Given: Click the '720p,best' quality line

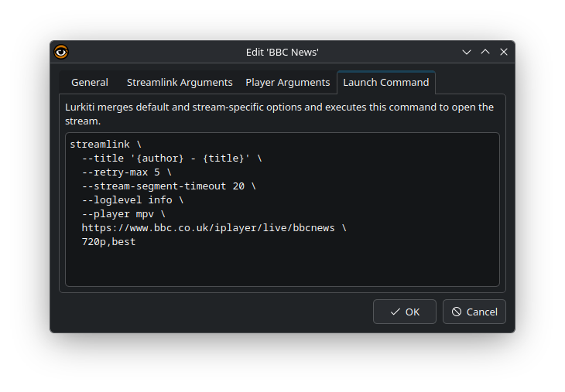Looking at the screenshot, I should coord(109,242).
